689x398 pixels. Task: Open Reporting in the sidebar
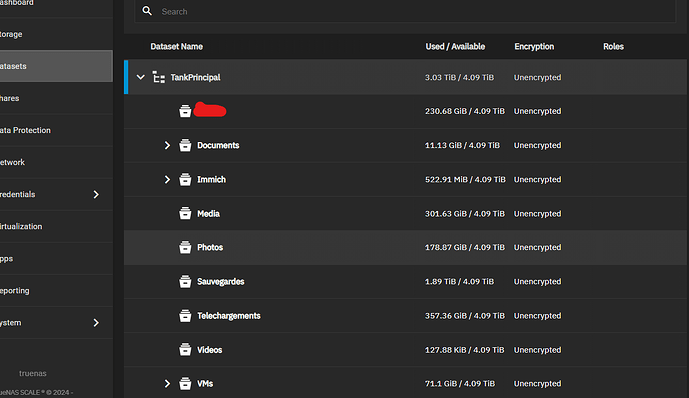[x=56, y=290]
